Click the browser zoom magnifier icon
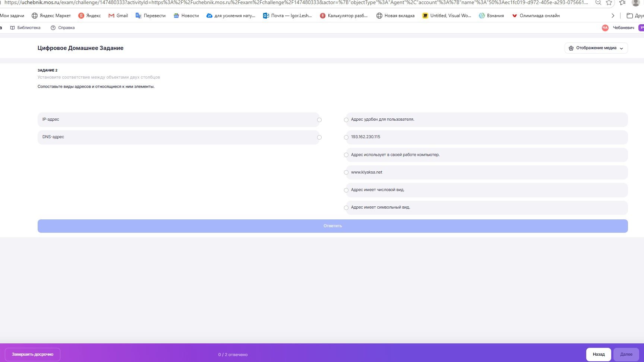The width and height of the screenshot is (644, 362). coord(598,2)
